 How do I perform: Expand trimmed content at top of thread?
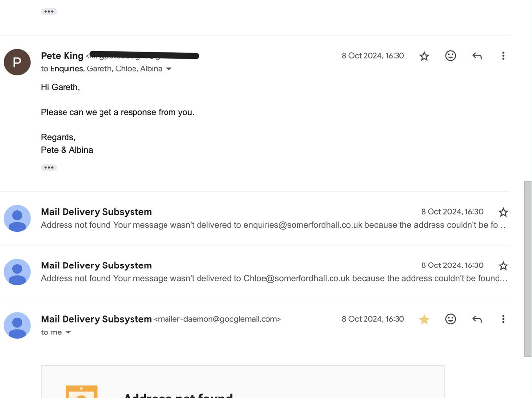tap(49, 11)
